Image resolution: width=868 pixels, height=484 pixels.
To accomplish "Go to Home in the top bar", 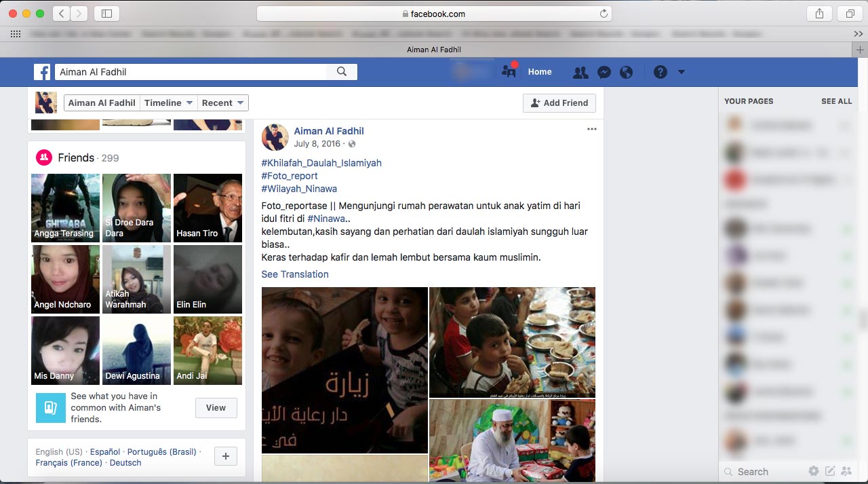I will click(x=540, y=72).
